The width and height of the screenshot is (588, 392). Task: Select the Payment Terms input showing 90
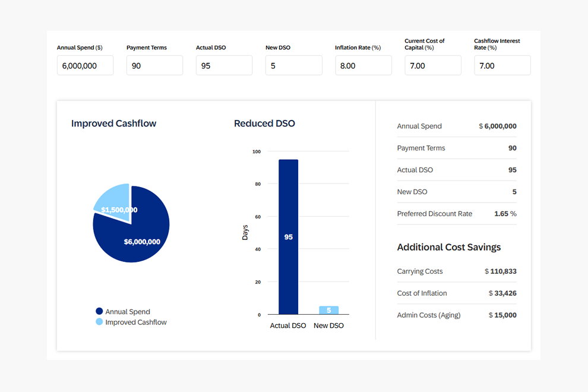[154, 65]
